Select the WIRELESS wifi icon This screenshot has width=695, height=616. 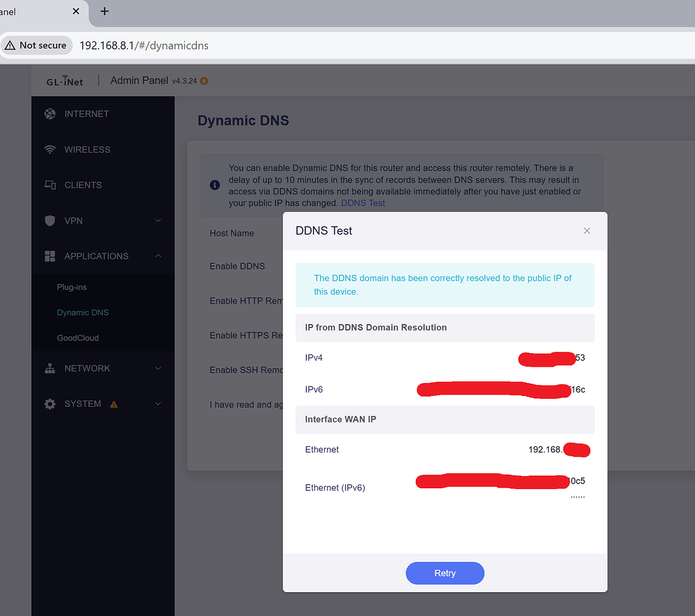(50, 149)
